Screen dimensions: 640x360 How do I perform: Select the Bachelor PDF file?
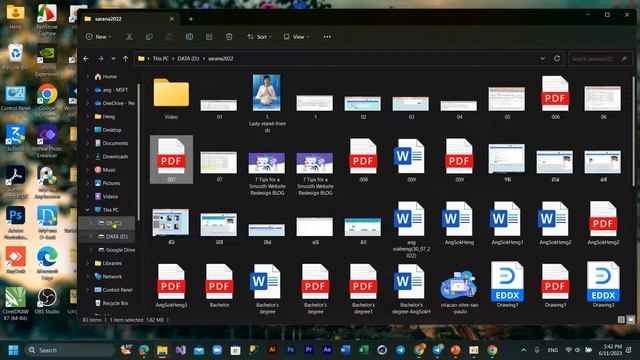pyautogui.click(x=219, y=286)
